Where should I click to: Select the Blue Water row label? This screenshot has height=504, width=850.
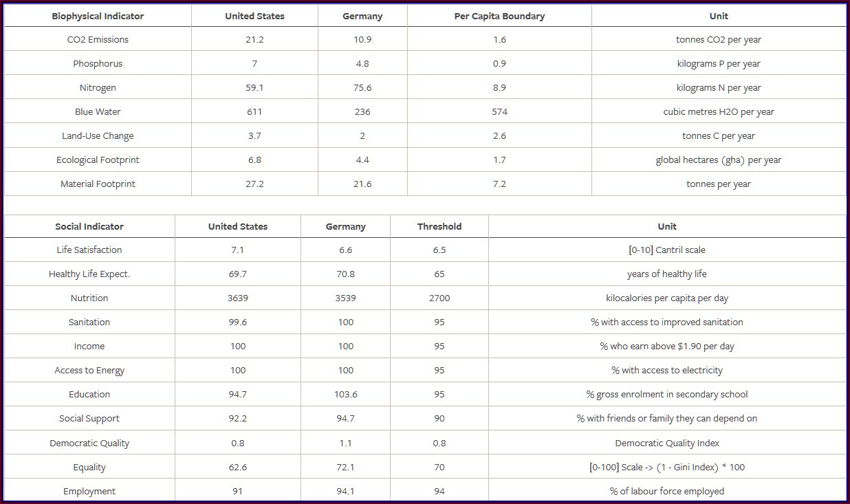98,111
